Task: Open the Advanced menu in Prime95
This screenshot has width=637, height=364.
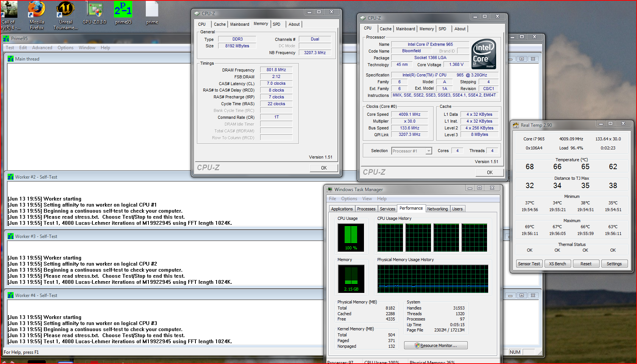Action: (x=42, y=48)
